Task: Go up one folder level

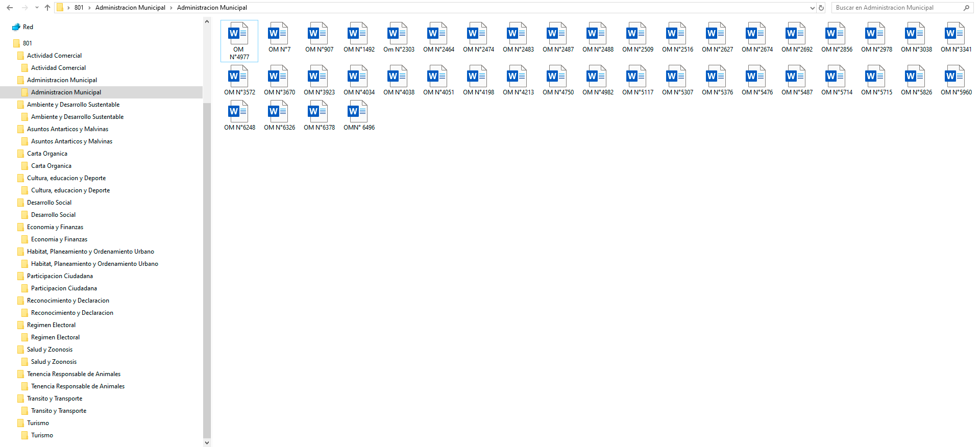Action: [x=47, y=8]
